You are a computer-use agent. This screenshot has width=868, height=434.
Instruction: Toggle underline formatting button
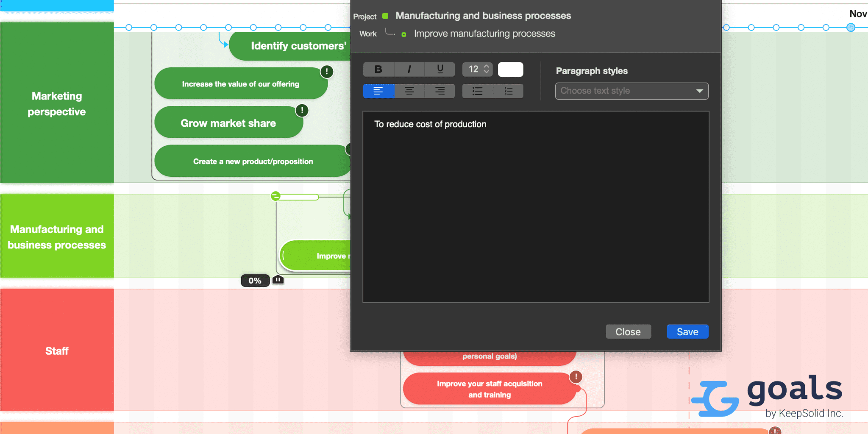coord(440,70)
